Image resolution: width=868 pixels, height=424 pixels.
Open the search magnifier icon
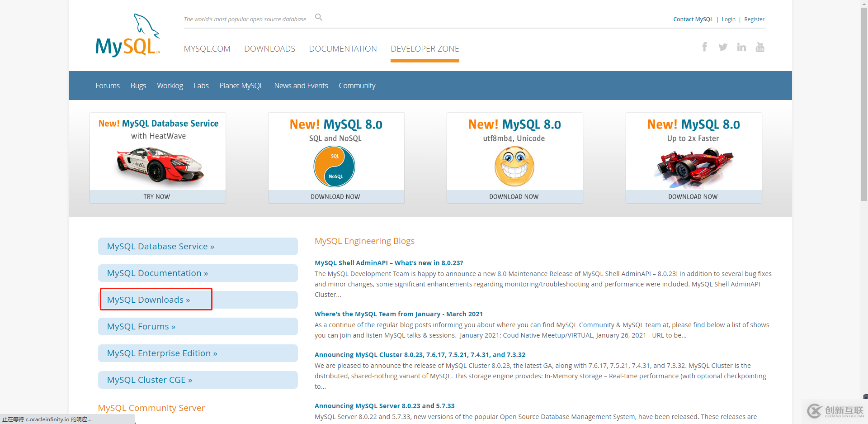(319, 17)
